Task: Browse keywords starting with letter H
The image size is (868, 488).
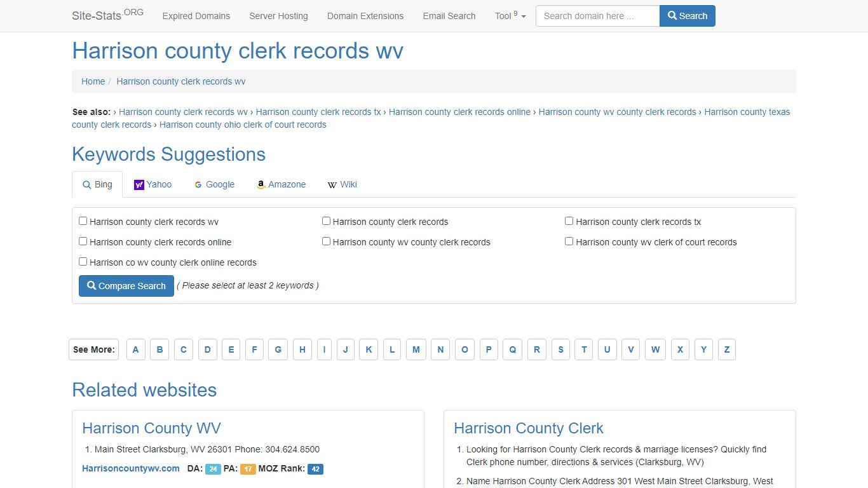Action: coord(302,349)
